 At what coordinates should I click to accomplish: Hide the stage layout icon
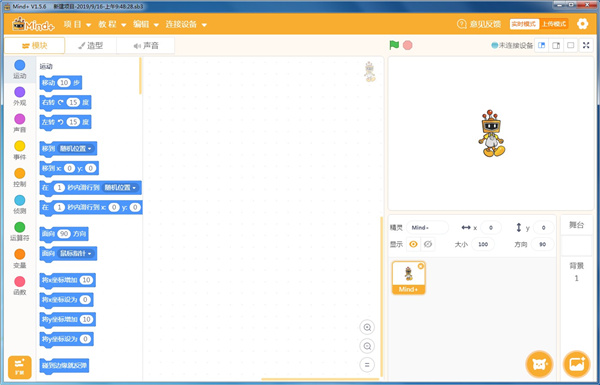[x=571, y=45]
